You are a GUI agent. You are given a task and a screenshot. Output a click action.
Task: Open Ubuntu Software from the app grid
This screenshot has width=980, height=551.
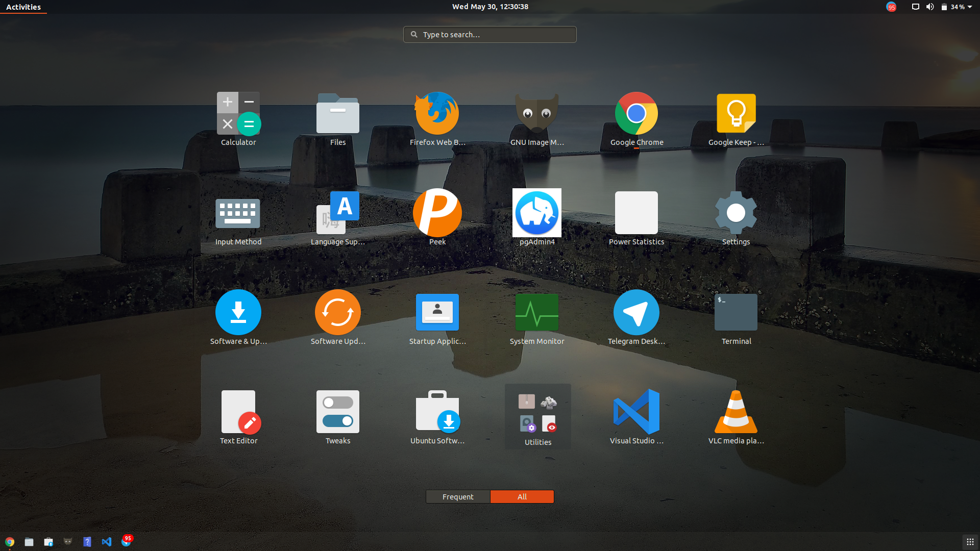click(437, 418)
